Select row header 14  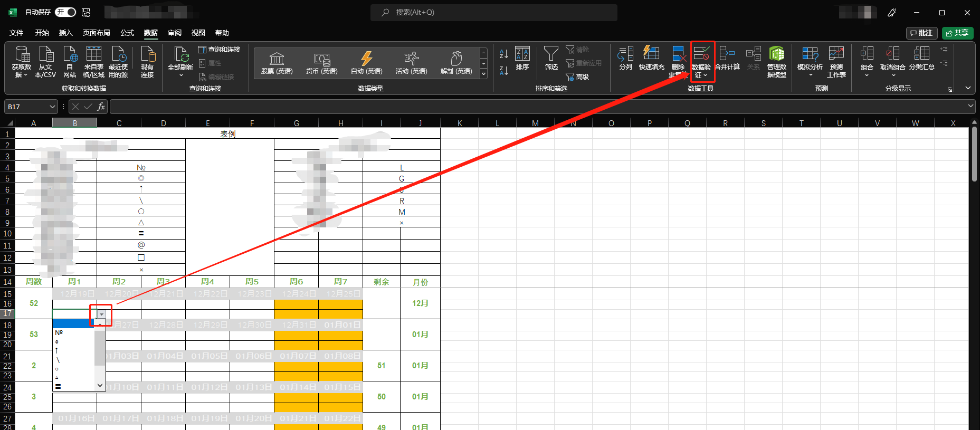click(x=7, y=282)
